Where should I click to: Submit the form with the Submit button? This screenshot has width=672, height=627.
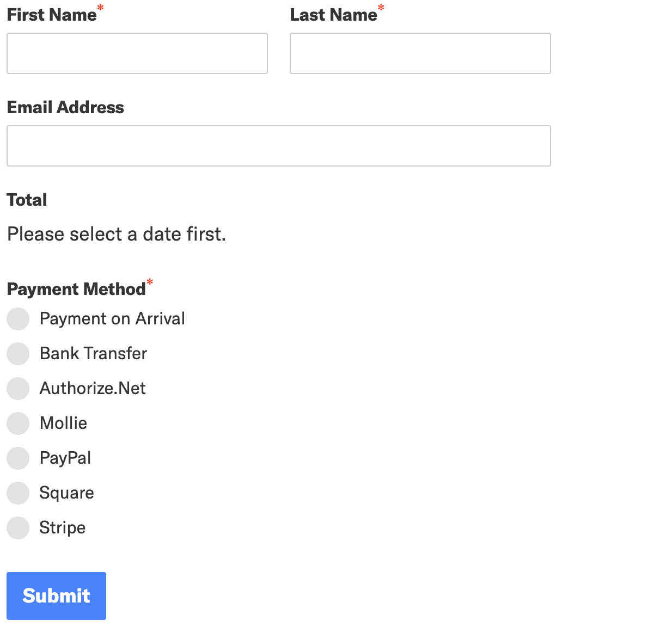tap(56, 596)
